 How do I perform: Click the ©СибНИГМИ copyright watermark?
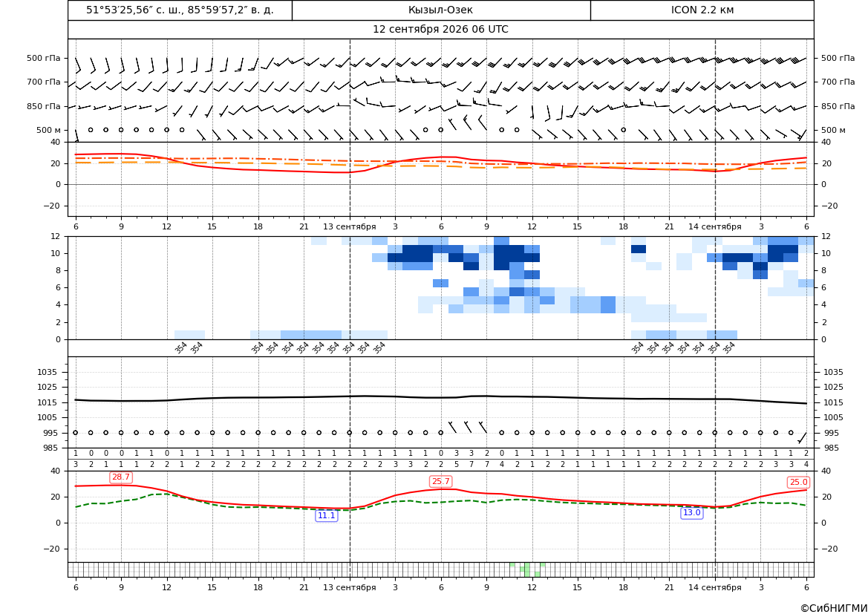(x=834, y=608)
